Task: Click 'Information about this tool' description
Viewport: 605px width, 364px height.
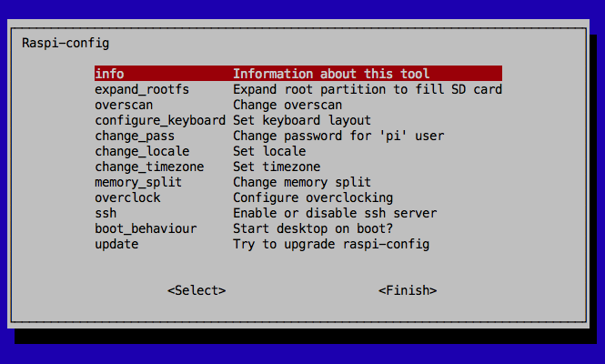Action: tap(331, 74)
